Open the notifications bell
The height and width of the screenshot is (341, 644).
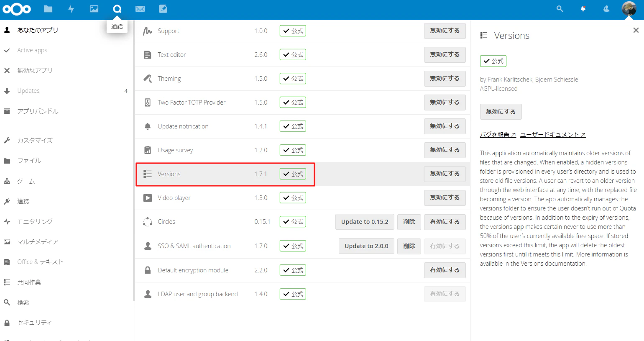pos(583,9)
